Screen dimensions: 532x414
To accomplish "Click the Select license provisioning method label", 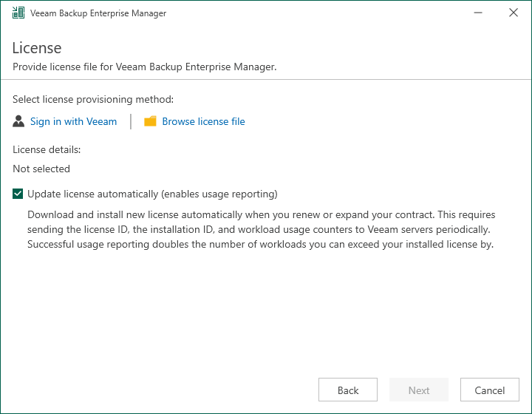I will pos(93,99).
